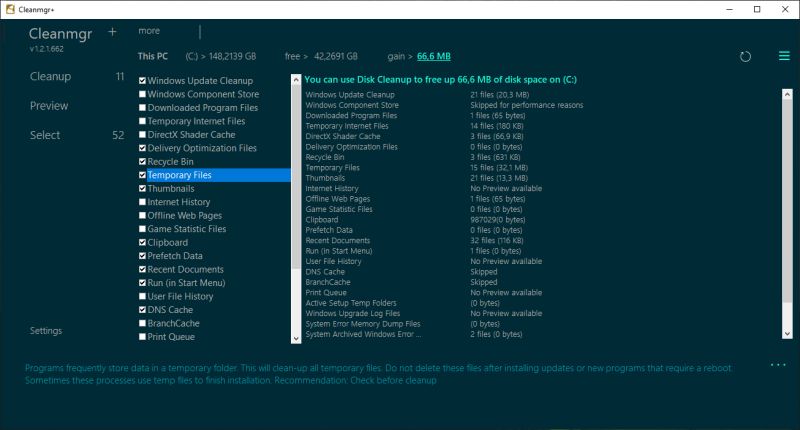Screen dimensions: 800x430
Task: Uncheck the Delivery Optimization Files checkbox
Action: (x=142, y=148)
